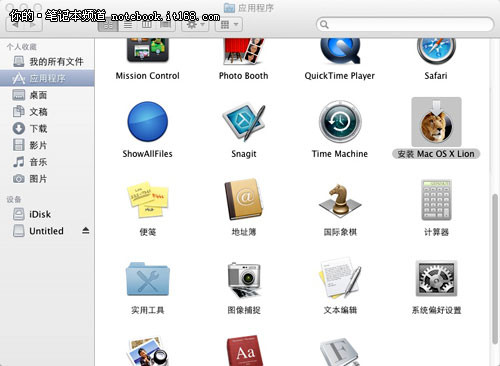This screenshot has width=500, height=366.
Task: Click the back navigation arrow
Action: 15,25
